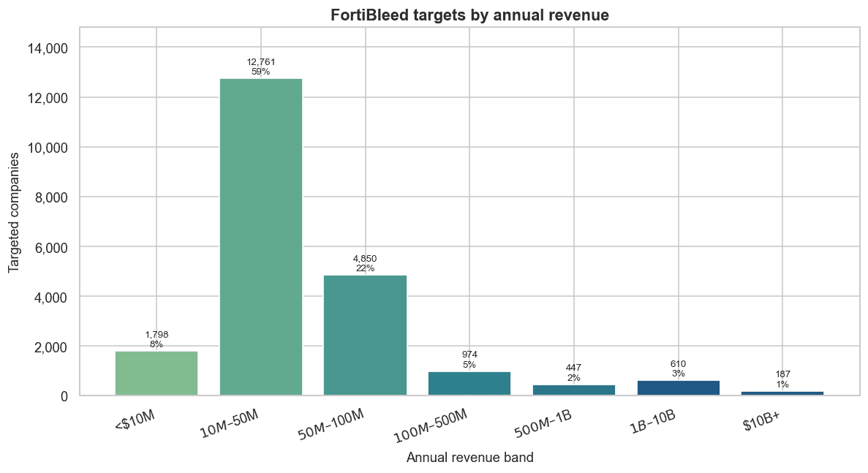
Task: Click the 10,000 y-axis tick label
Action: 48,148
